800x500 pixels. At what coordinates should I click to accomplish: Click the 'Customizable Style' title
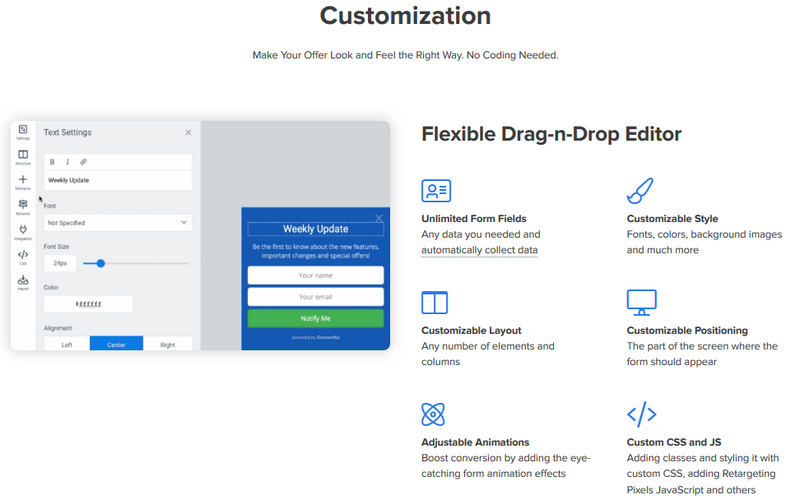672,219
